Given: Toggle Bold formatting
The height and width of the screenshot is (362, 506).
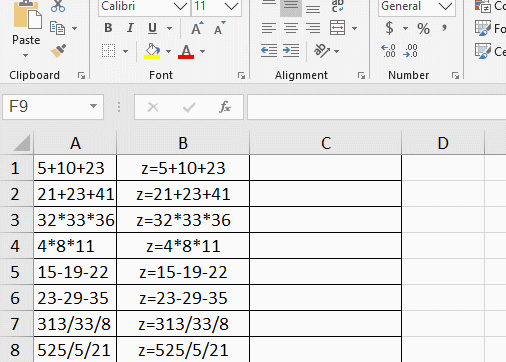Looking at the screenshot, I should (x=108, y=28).
